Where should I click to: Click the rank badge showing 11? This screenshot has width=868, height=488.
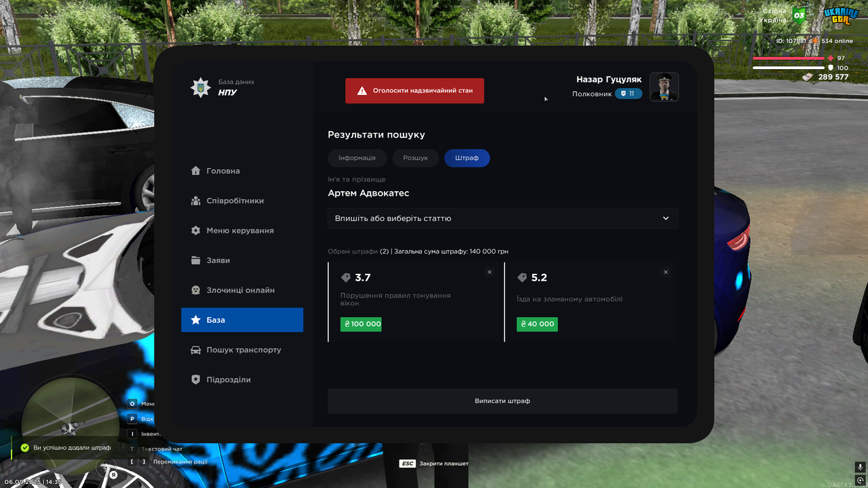point(629,94)
